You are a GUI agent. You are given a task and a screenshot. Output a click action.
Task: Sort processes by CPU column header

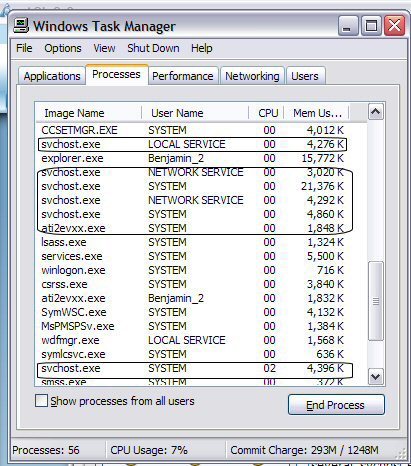coord(266,113)
